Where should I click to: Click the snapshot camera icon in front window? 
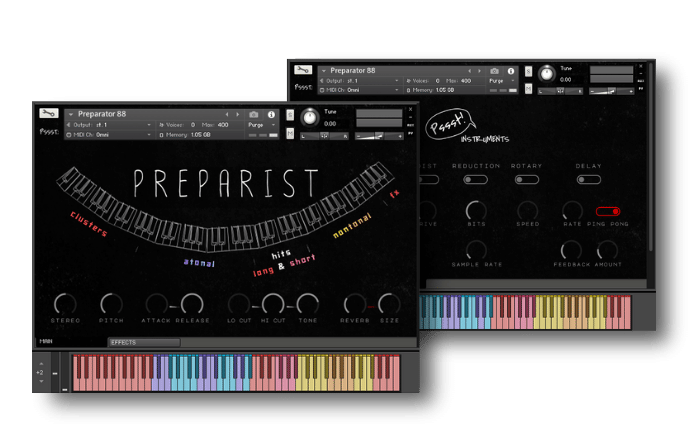[x=254, y=114]
